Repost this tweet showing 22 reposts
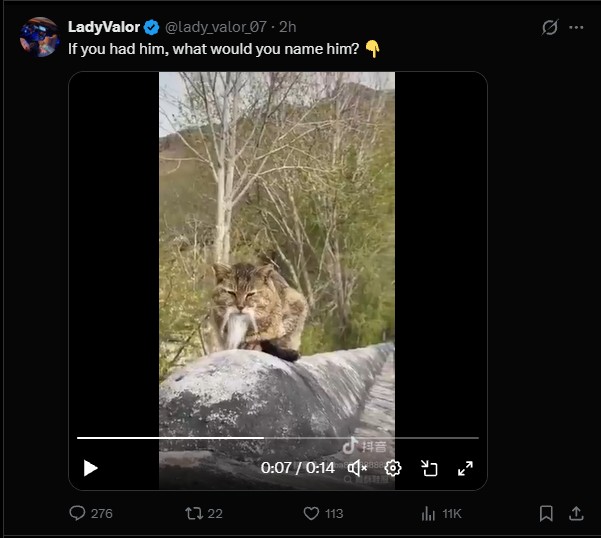 click(204, 513)
